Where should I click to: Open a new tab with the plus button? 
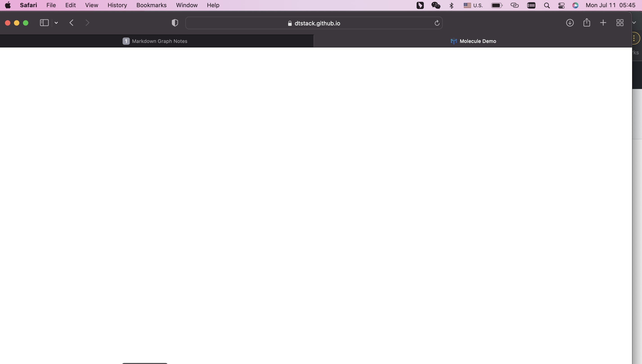pyautogui.click(x=603, y=23)
